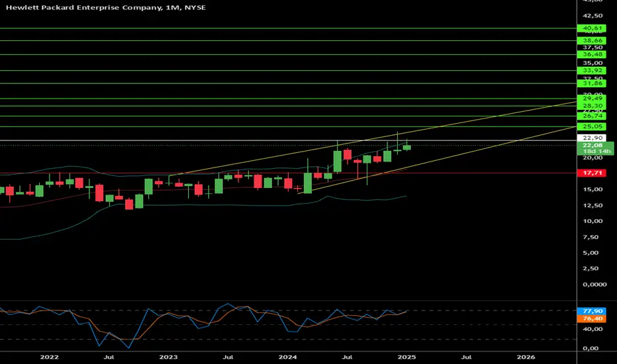Select the green 38,66 price level label

coord(591,40)
